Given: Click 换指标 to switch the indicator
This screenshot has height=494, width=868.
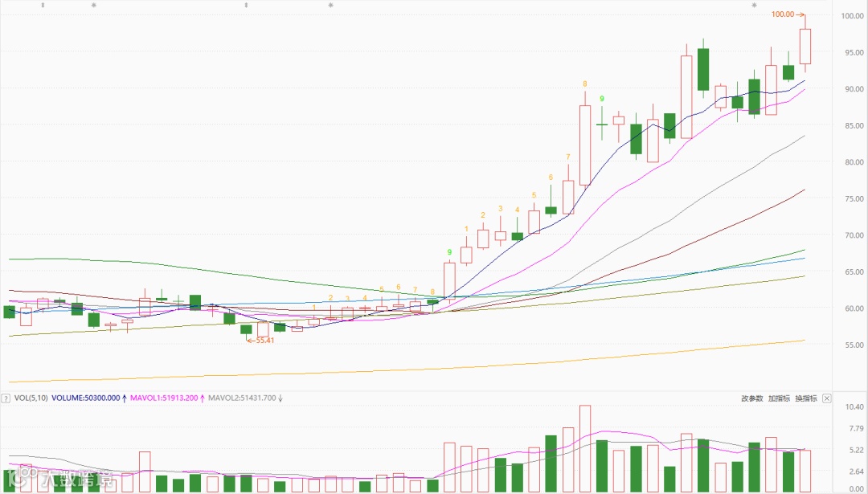Looking at the screenshot, I should (806, 398).
